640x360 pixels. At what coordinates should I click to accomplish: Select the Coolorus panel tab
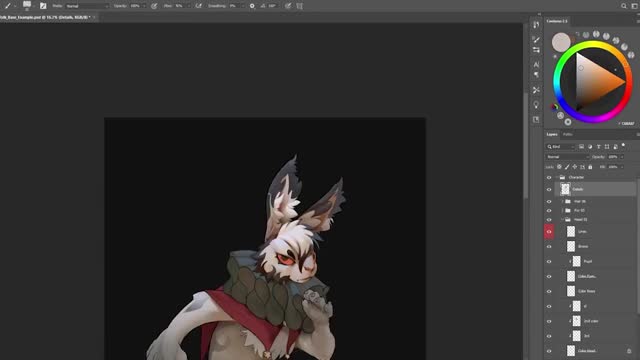pyautogui.click(x=557, y=21)
